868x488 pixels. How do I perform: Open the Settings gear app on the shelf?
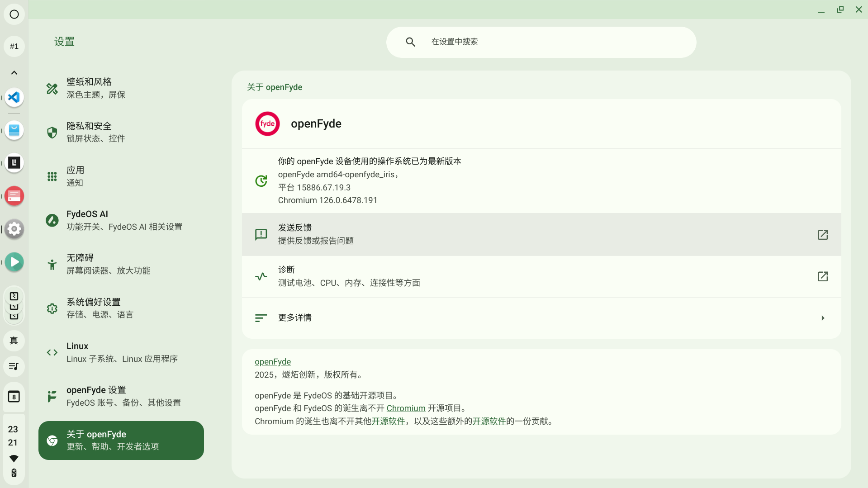click(x=14, y=229)
